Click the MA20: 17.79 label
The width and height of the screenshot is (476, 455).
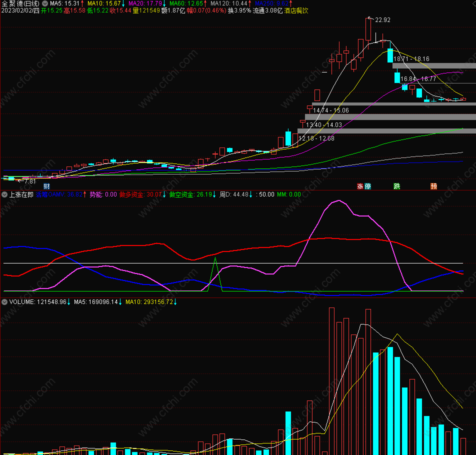[145, 3]
